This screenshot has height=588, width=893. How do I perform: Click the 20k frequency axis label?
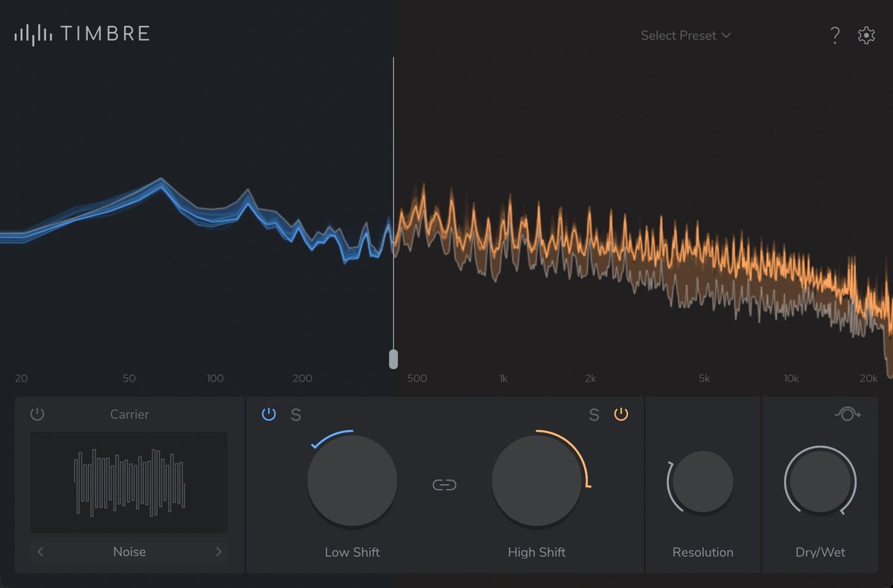(x=868, y=378)
